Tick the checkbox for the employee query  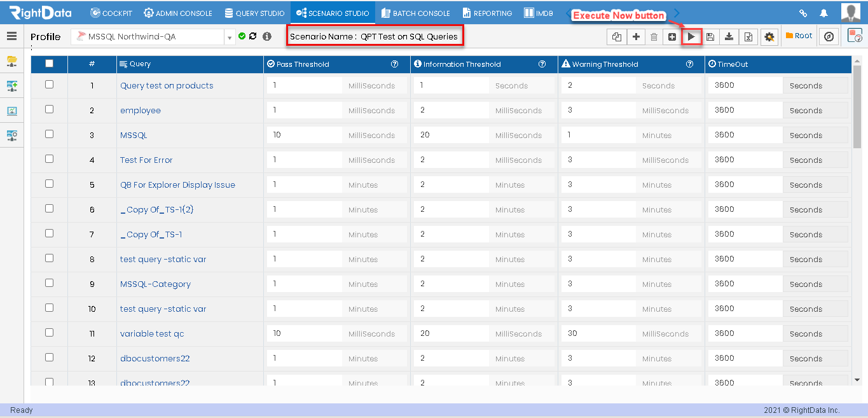[x=50, y=109]
